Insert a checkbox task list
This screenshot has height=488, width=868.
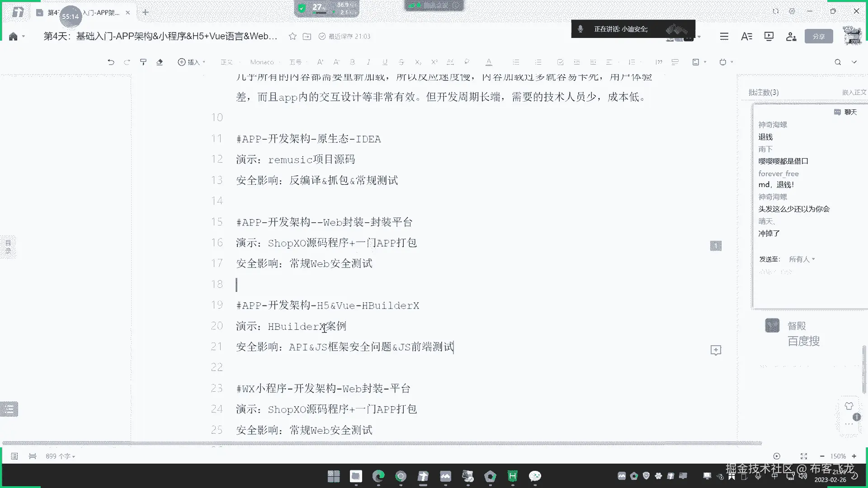[x=560, y=62]
